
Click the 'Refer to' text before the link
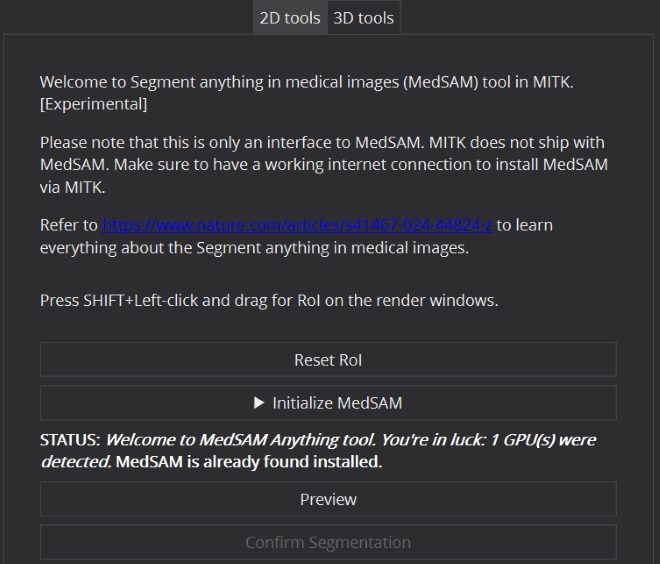(69, 225)
